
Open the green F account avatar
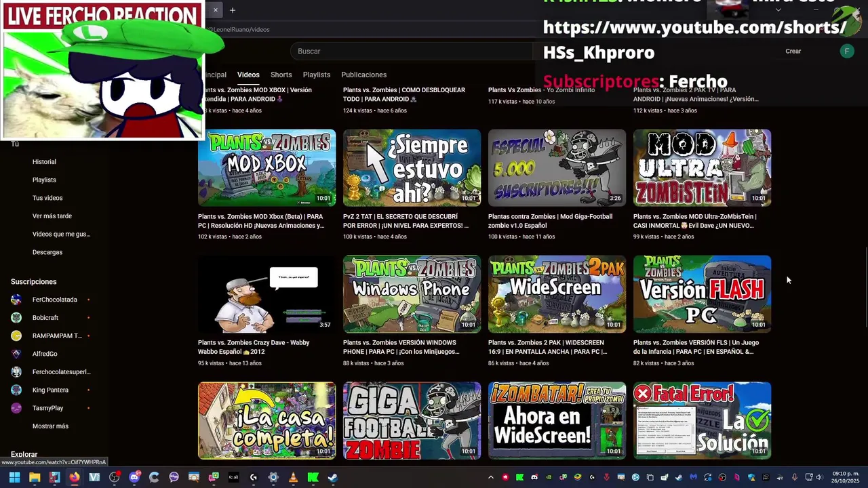click(846, 51)
